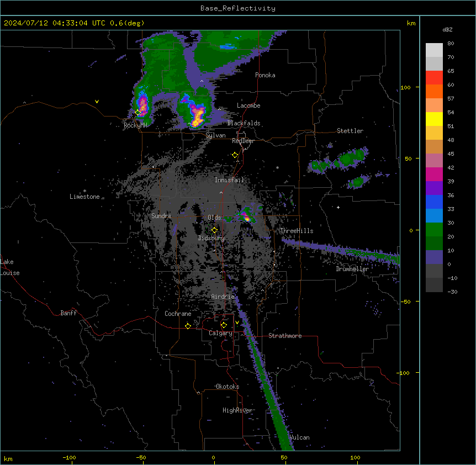Click the RedDeer city label
Screen dimensions: 476x465
click(x=243, y=141)
